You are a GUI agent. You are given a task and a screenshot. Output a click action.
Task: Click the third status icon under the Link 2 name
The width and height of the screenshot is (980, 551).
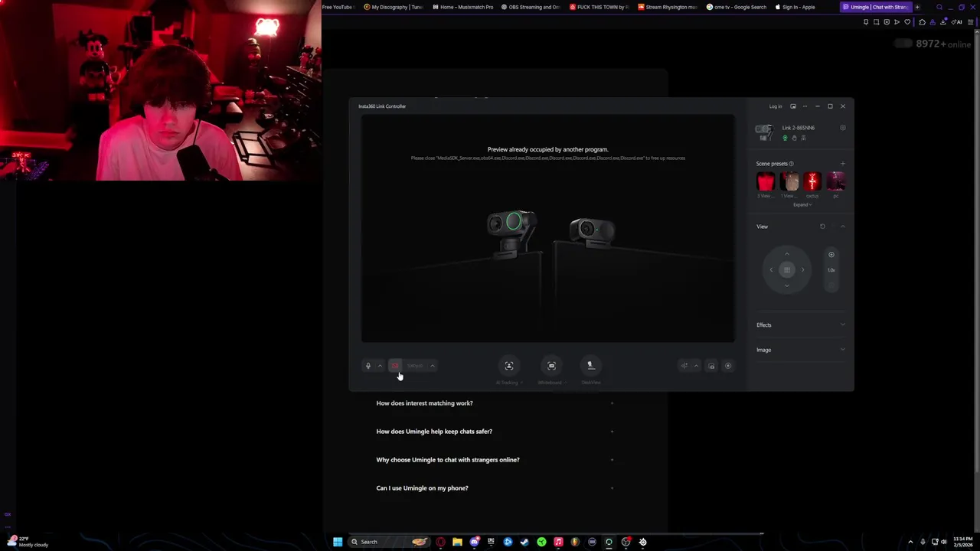(803, 138)
